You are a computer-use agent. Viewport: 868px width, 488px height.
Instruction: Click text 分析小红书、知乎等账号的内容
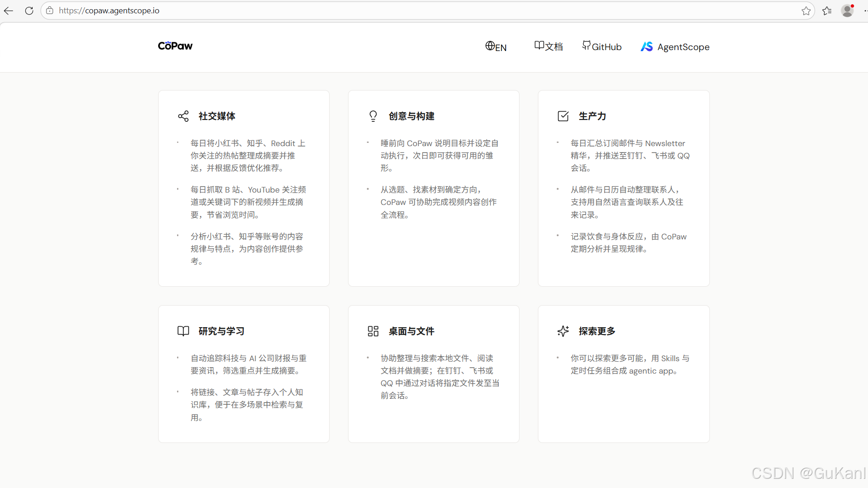[247, 249]
